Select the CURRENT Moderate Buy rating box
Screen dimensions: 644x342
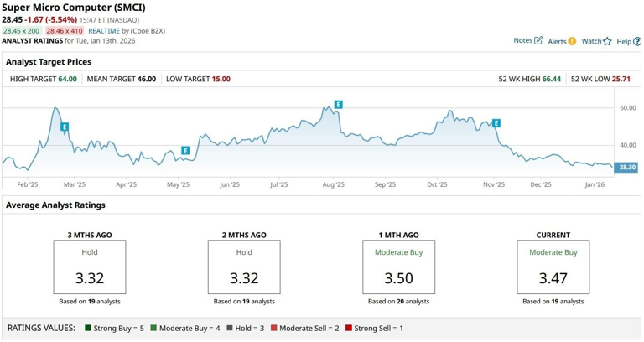(553, 267)
